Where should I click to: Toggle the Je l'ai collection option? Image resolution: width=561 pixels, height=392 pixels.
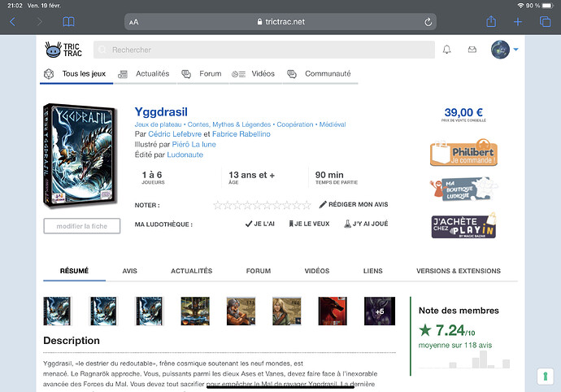coord(259,224)
